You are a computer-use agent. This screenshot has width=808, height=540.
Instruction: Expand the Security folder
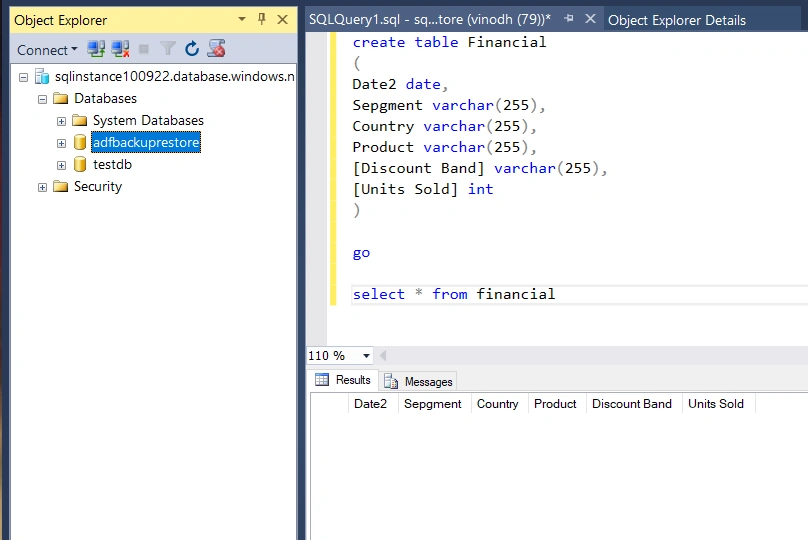click(x=42, y=188)
